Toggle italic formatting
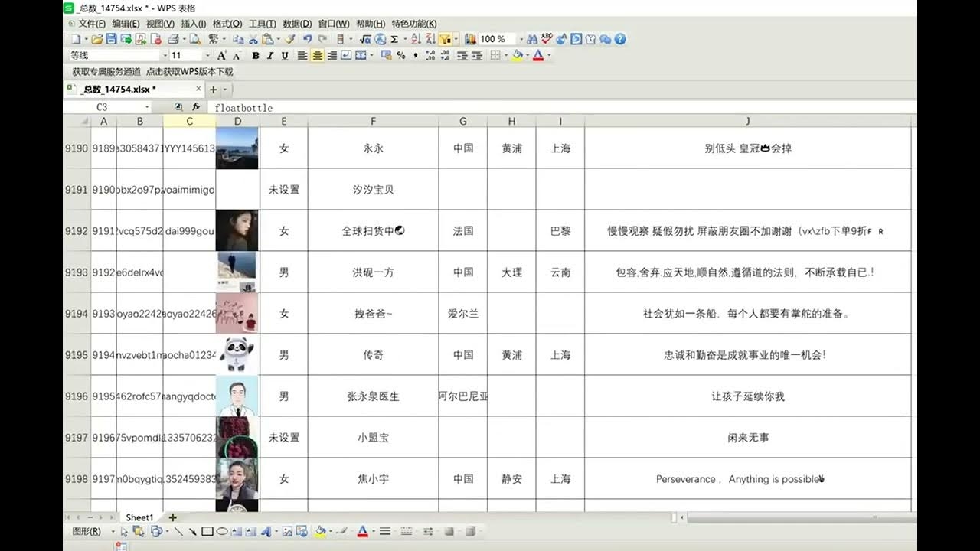 269,55
